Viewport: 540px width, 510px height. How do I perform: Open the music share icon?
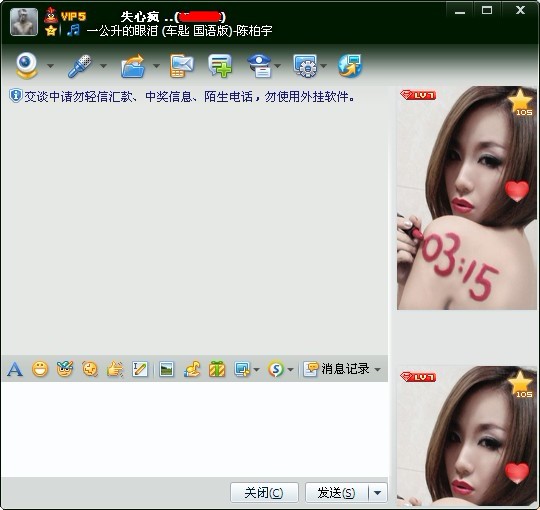[x=192, y=369]
